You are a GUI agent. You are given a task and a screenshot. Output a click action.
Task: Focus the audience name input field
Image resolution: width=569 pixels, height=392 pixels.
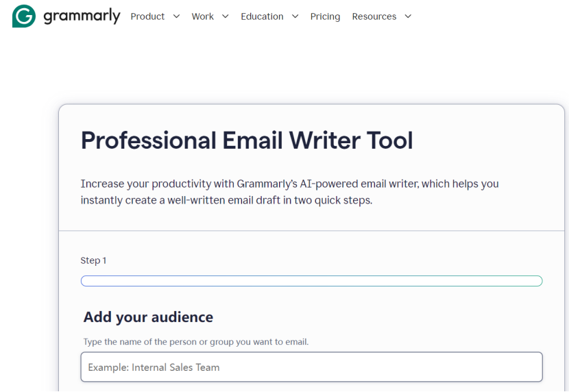(312, 367)
